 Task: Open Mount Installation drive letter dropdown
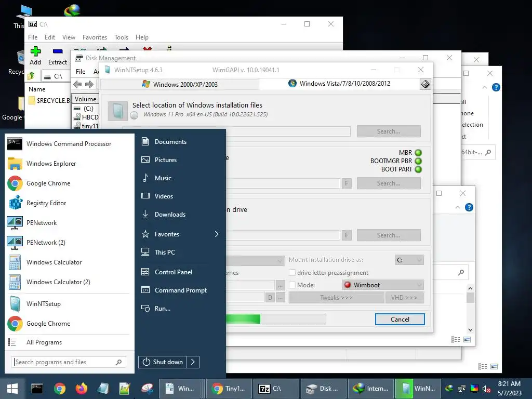pyautogui.click(x=409, y=260)
